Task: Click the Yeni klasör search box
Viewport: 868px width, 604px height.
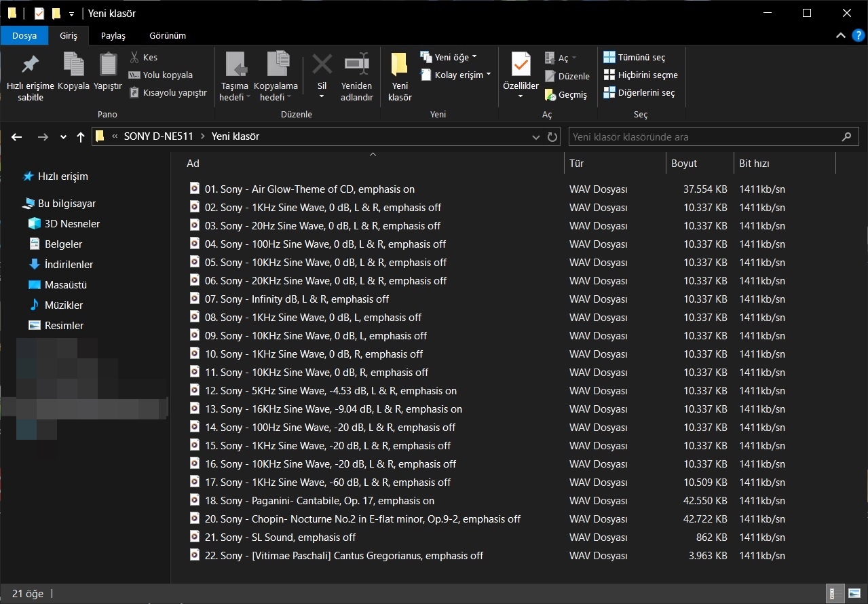Action: tap(713, 137)
